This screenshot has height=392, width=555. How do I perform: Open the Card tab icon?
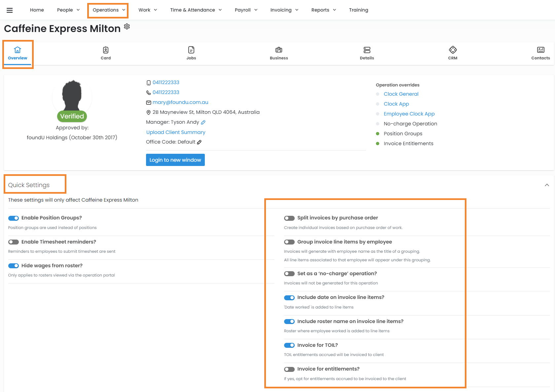point(106,50)
